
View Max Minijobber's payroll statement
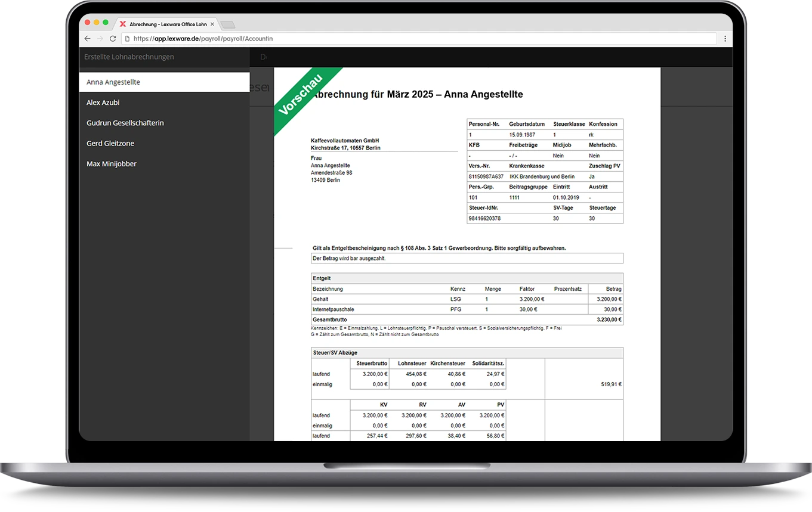click(x=112, y=164)
